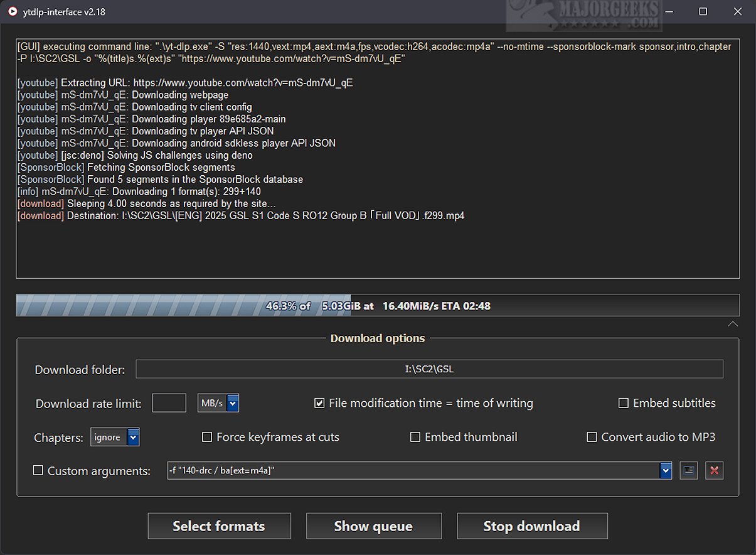Screen dimensions: 756x555
Task: Click the Download rate limit input box
Action: 169,403
